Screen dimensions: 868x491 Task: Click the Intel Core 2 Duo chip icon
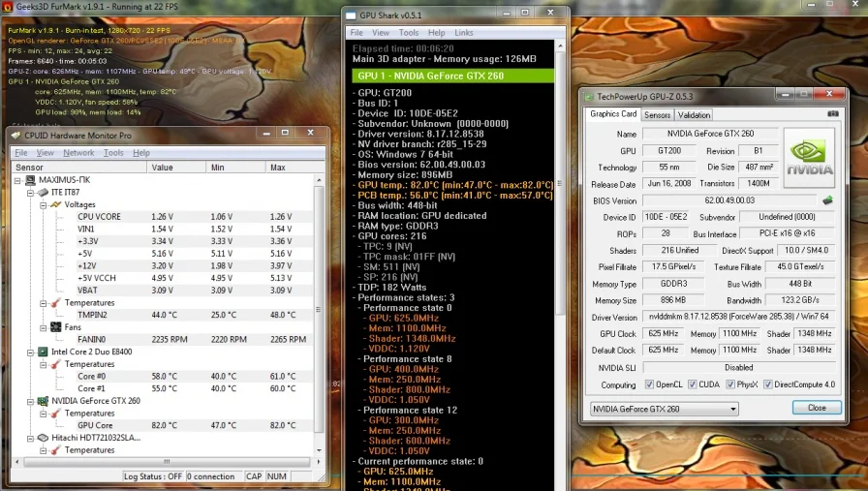coord(43,352)
